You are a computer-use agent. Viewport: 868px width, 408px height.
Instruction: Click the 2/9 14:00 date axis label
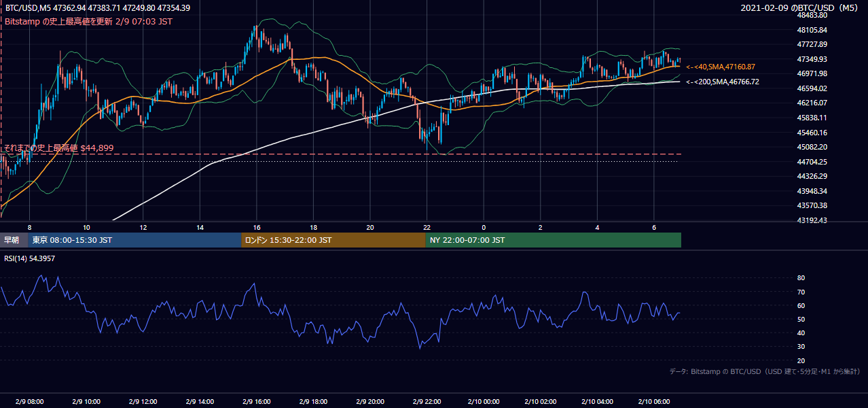(x=200, y=401)
